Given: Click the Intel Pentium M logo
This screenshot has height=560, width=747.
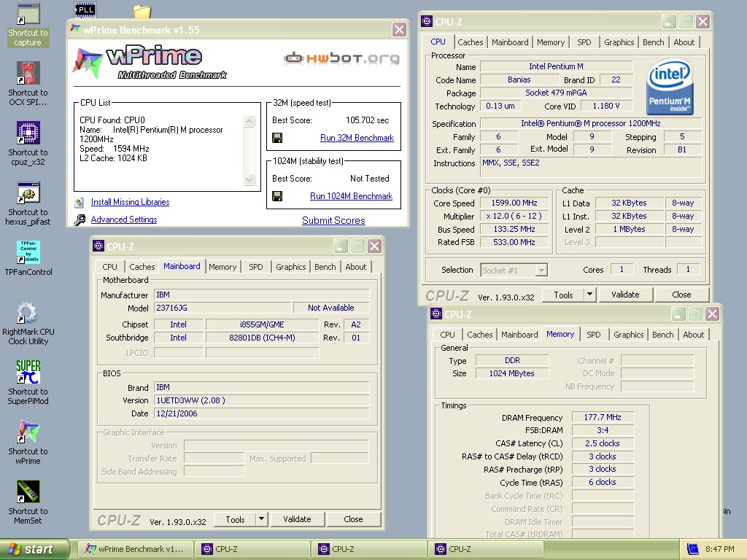Looking at the screenshot, I should 670,86.
